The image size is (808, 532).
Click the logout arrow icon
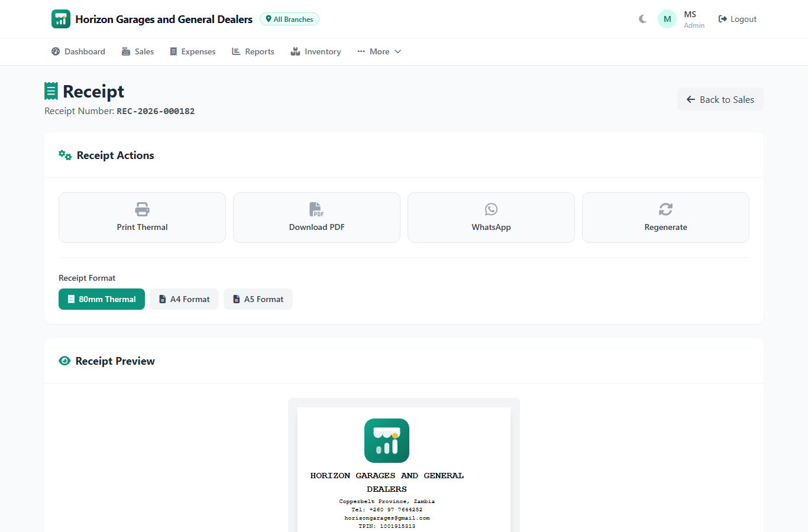[x=723, y=19]
